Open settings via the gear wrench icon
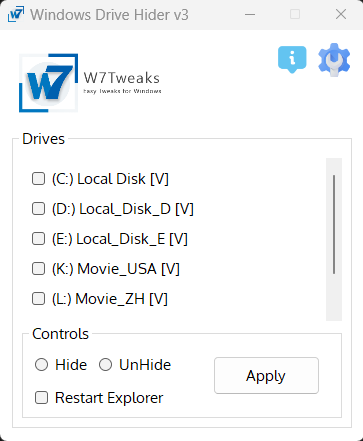Image resolution: width=363 pixels, height=441 pixels. 334,60
